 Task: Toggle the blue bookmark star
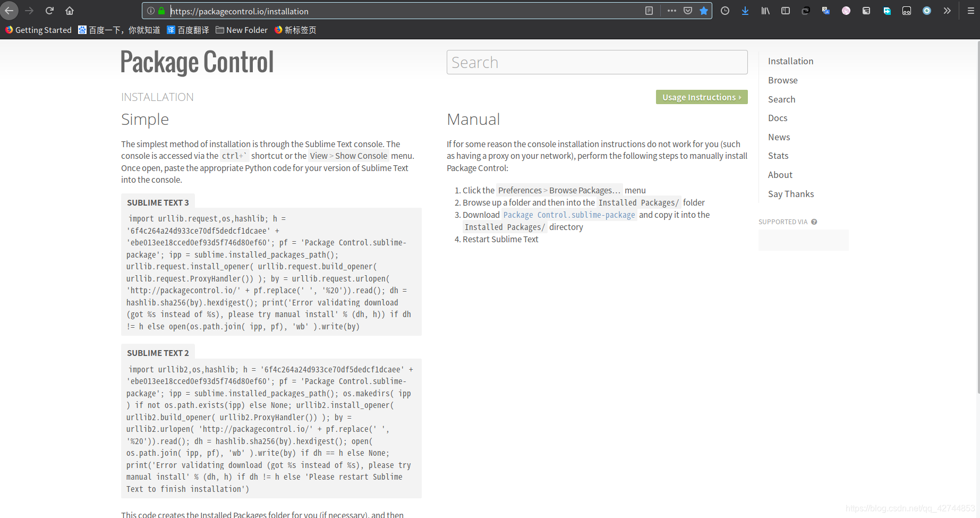point(704,11)
